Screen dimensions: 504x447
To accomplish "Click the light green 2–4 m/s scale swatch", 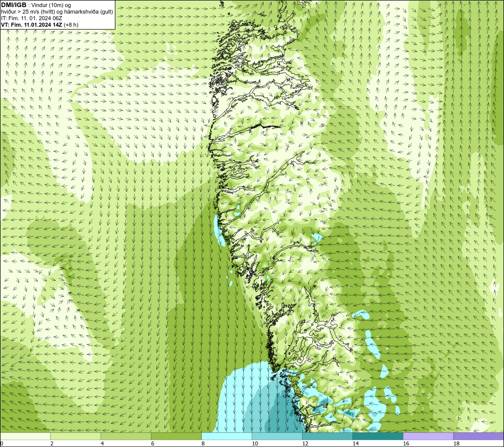I will coord(76,436).
